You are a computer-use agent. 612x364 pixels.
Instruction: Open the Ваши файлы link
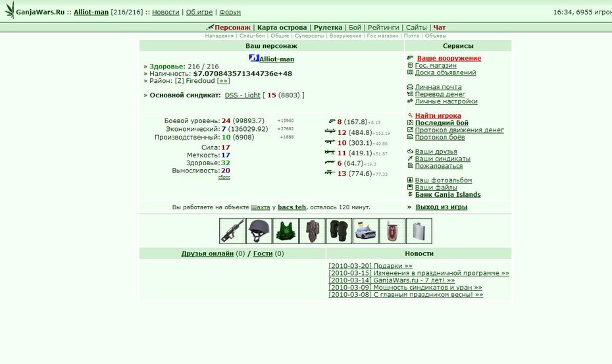(x=436, y=188)
